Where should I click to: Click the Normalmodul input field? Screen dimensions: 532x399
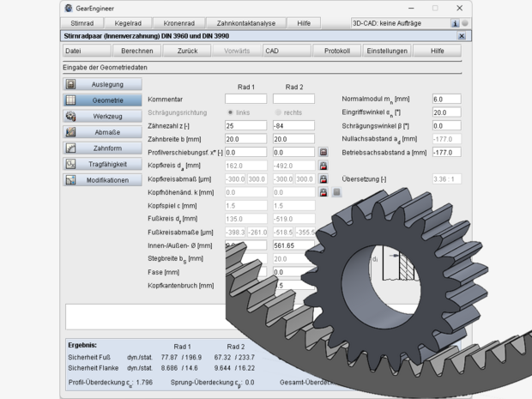446,99
